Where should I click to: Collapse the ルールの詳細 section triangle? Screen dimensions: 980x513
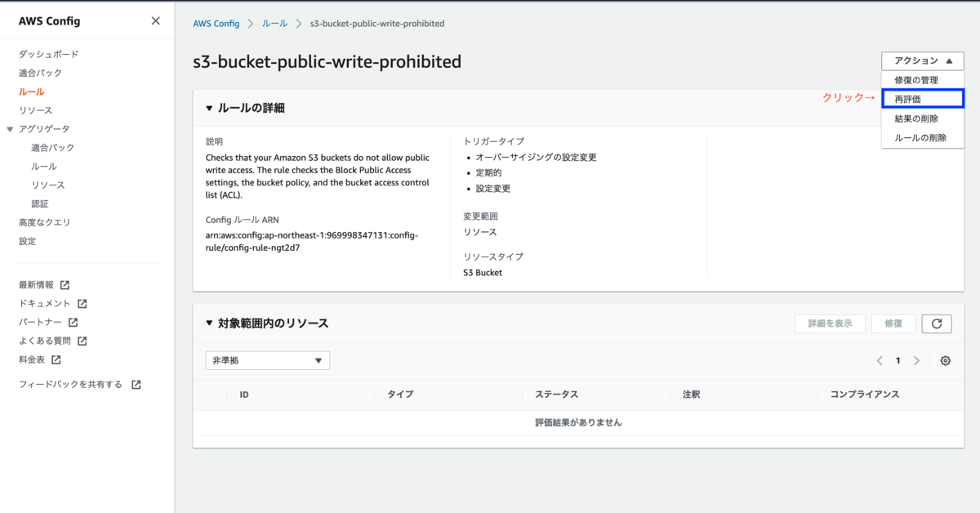click(x=209, y=108)
